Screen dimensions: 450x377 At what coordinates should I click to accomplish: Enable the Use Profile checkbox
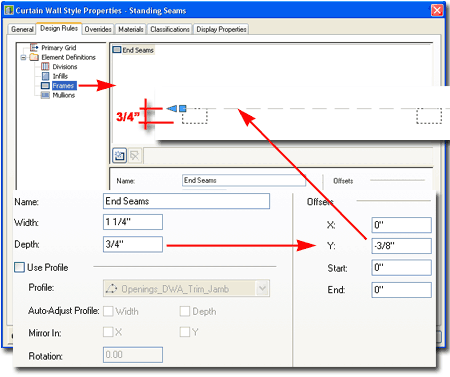point(19,267)
